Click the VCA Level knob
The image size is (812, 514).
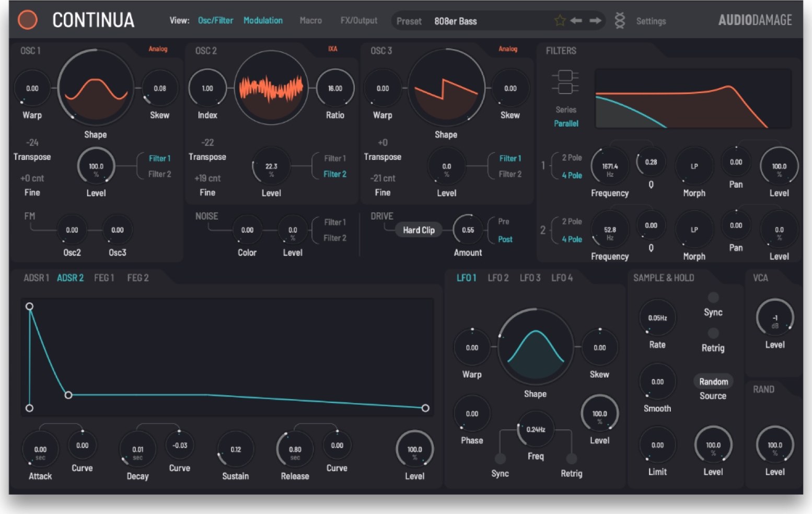click(775, 318)
